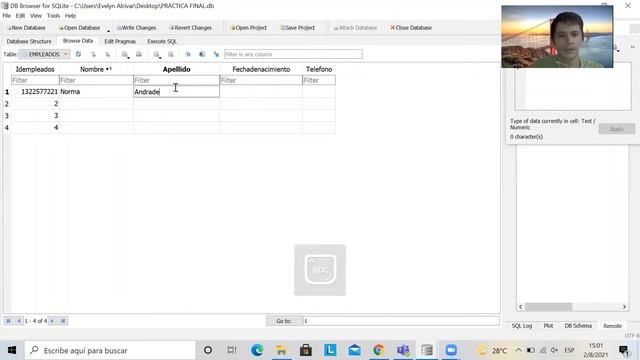Click the Go to row number field
The height and width of the screenshot is (360, 640).
pyautogui.click(x=401, y=321)
